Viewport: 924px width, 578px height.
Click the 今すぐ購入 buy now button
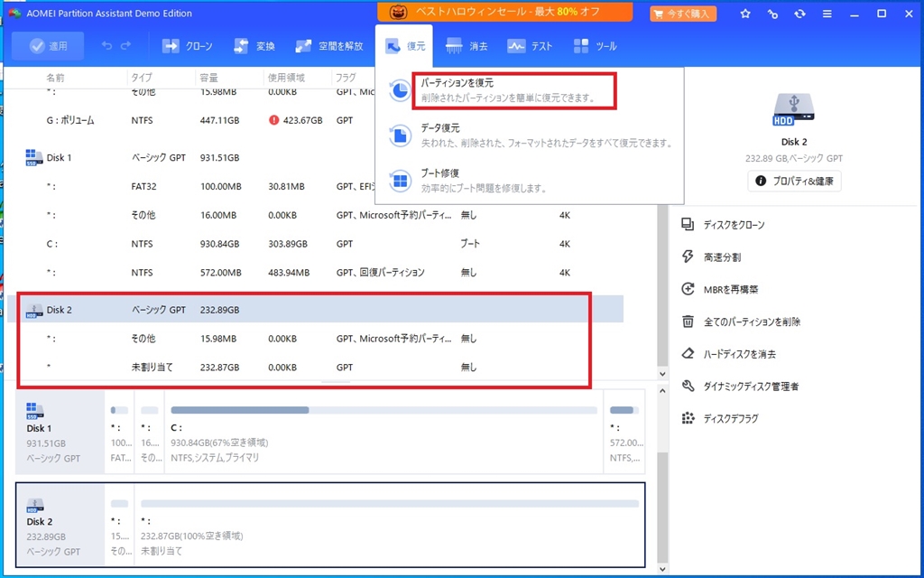click(x=683, y=14)
